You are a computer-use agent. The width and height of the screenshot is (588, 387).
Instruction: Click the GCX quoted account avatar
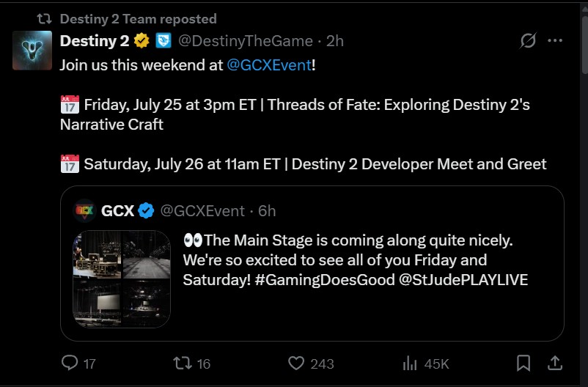84,211
